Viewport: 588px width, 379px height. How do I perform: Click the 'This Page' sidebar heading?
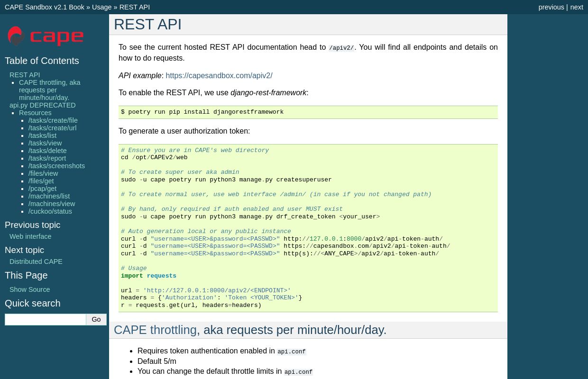tap(26, 275)
